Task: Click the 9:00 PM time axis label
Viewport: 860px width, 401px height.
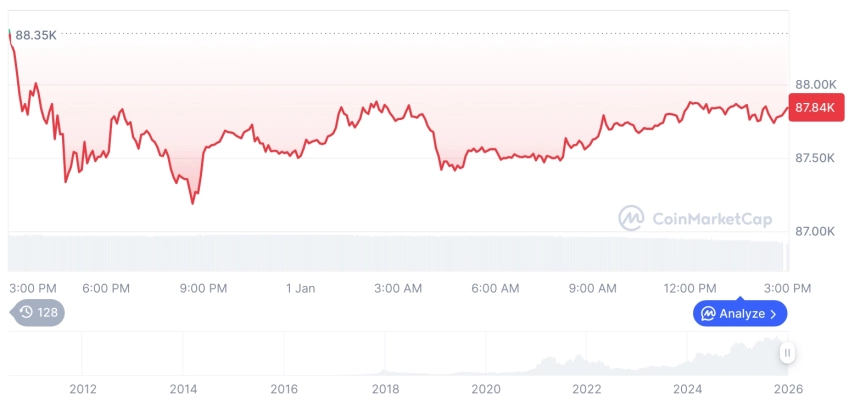Action: click(203, 288)
